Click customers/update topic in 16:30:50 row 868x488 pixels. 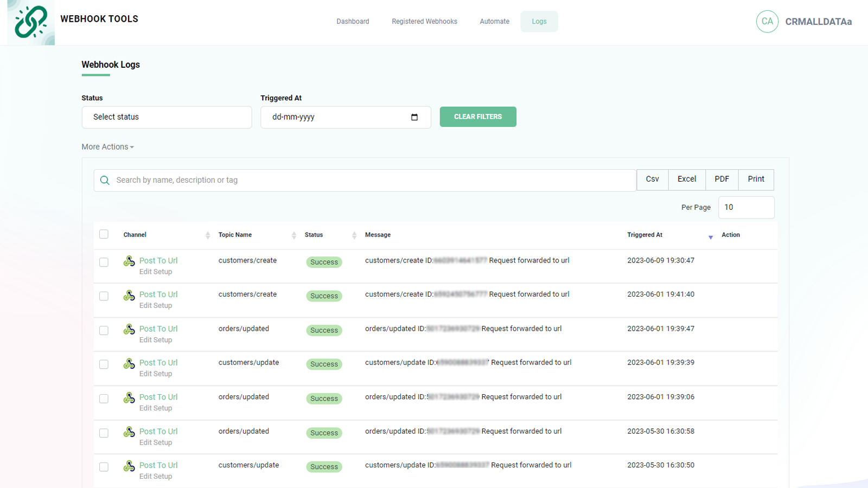click(x=248, y=465)
